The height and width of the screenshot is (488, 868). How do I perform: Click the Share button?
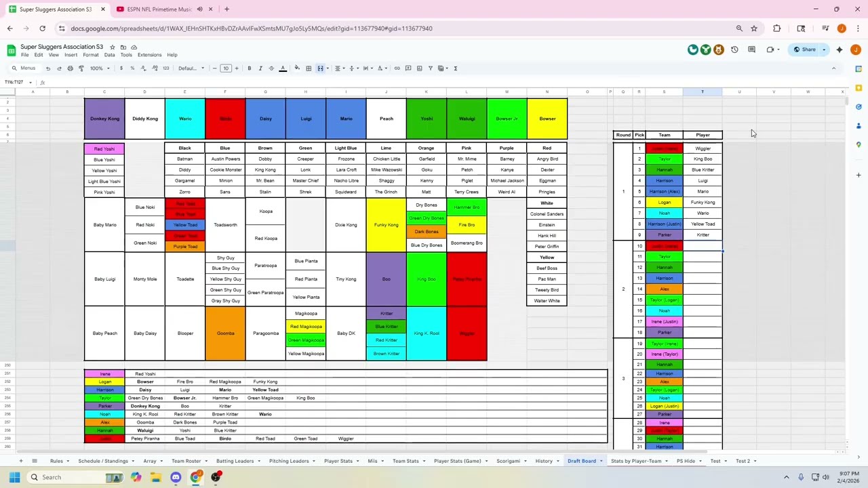805,49
